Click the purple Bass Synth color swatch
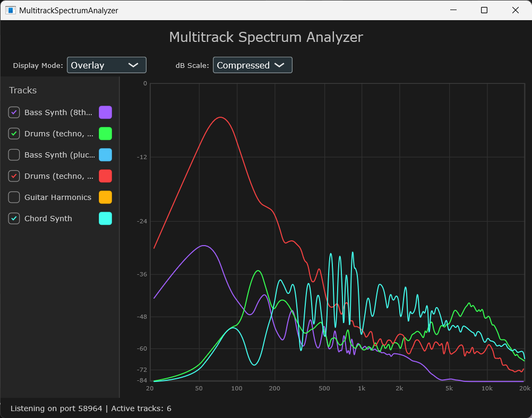The width and height of the screenshot is (532, 418). pyautogui.click(x=105, y=112)
